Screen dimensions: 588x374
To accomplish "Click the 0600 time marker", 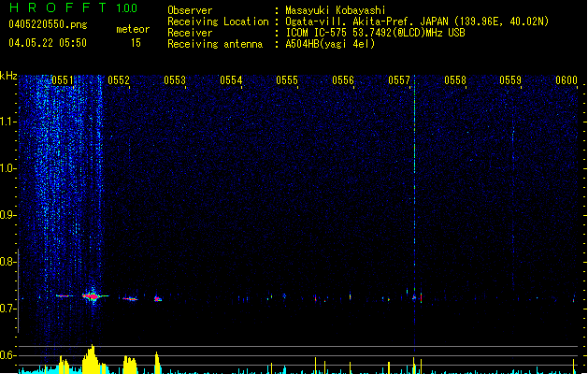I will point(566,80).
